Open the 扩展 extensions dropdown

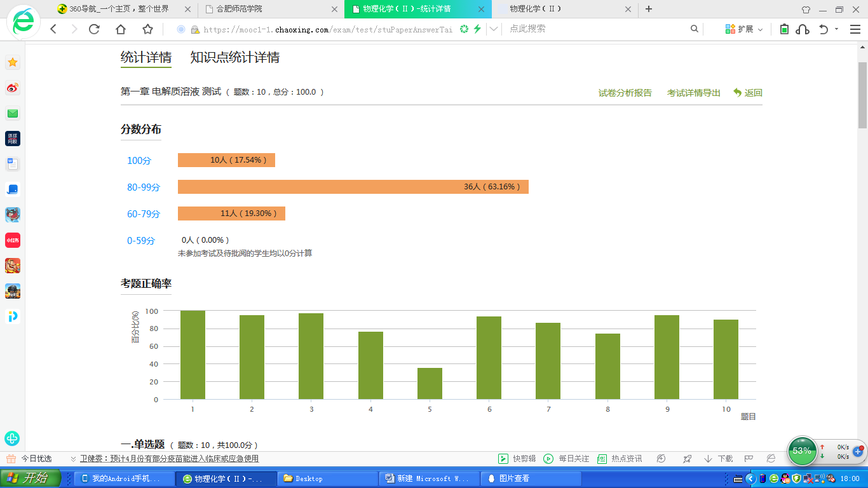click(744, 29)
